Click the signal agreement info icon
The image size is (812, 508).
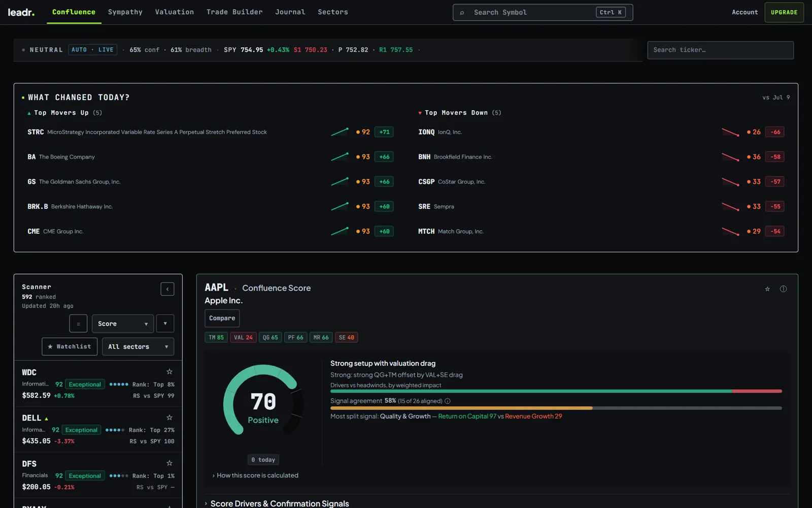point(448,401)
